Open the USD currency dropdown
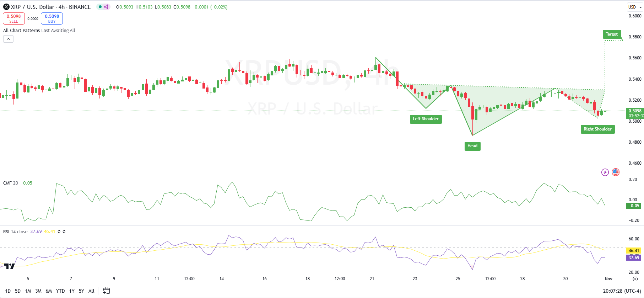 pos(635,7)
